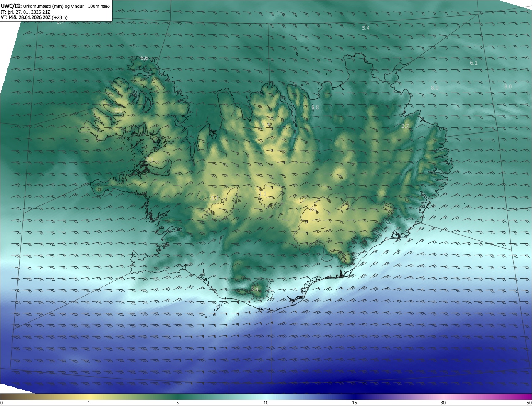
Task: Click the colorbar tick labeled 5
Action: click(x=177, y=403)
